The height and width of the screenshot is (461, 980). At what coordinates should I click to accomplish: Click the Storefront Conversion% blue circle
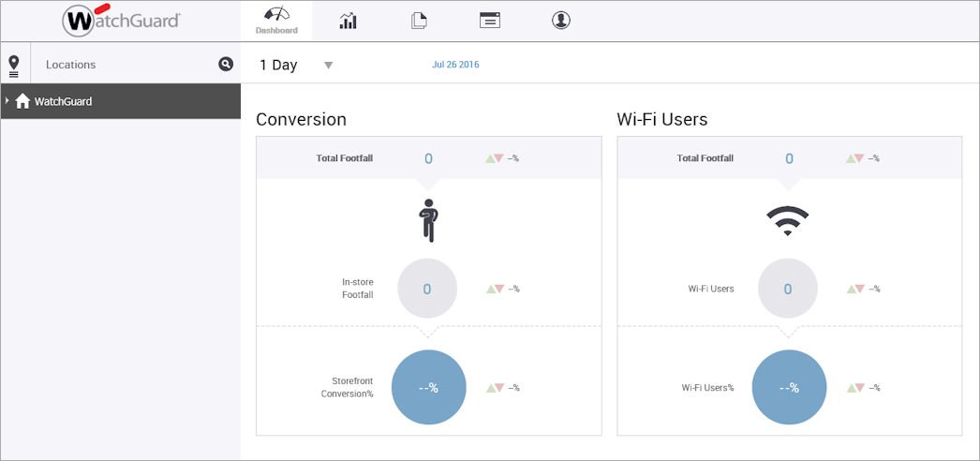pyautogui.click(x=429, y=387)
